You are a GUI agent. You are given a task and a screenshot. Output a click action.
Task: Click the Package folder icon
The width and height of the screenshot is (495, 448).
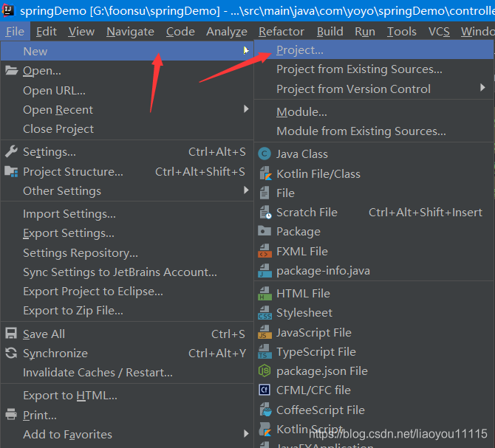coord(264,231)
